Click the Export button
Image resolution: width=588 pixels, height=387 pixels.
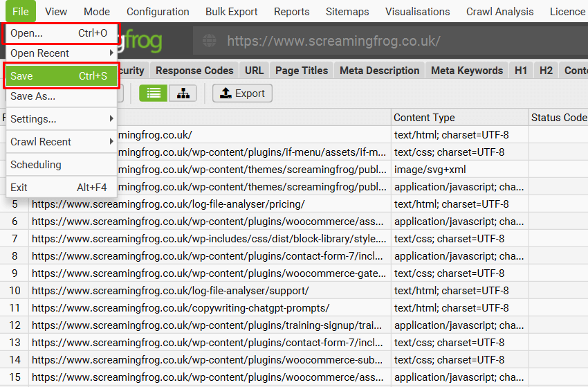[x=242, y=93]
